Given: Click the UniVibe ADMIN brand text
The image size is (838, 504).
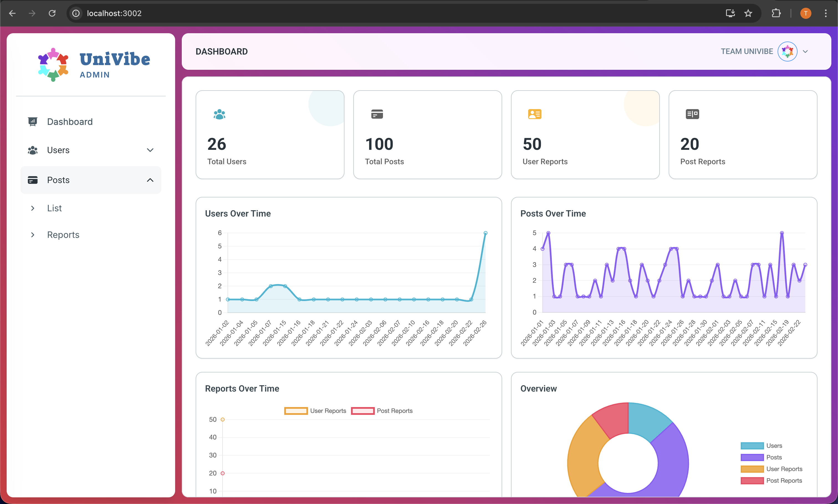Looking at the screenshot, I should pos(115,65).
